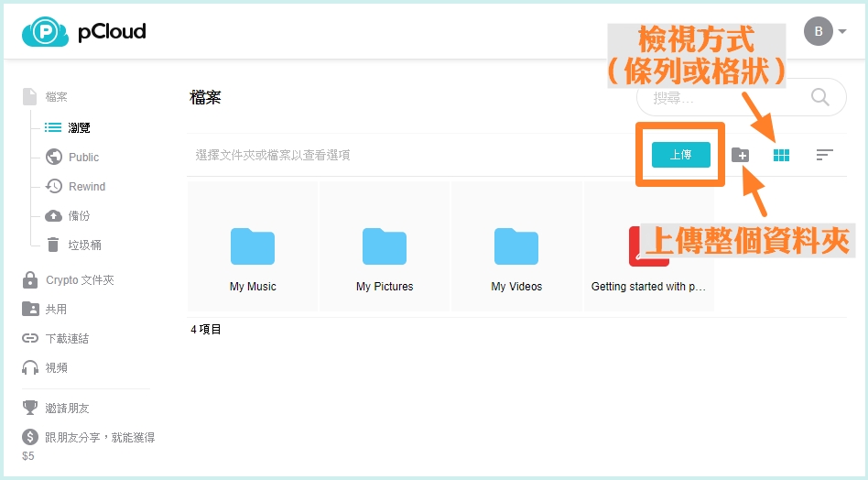This screenshot has width=868, height=480.
Task: Click the backup cloud icon
Action: [x=53, y=216]
